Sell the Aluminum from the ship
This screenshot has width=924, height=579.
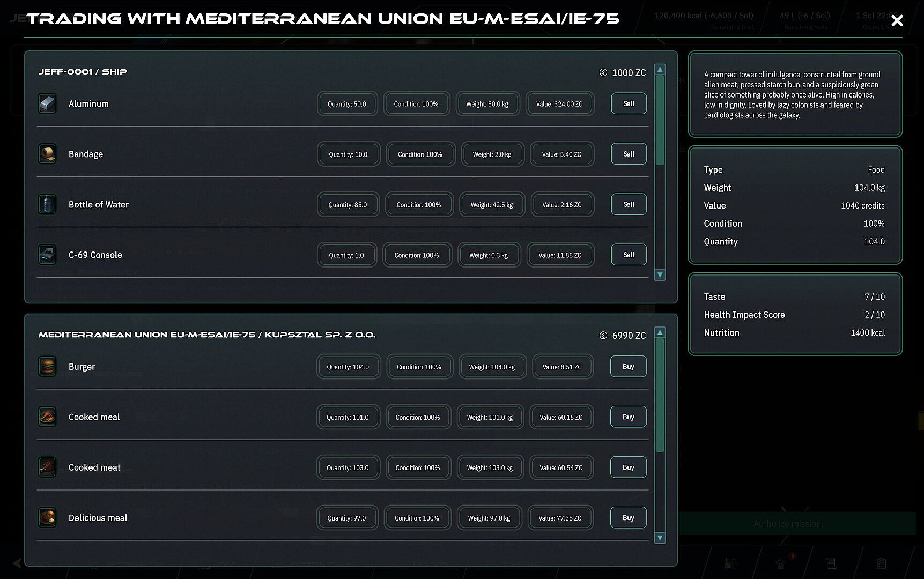629,103
